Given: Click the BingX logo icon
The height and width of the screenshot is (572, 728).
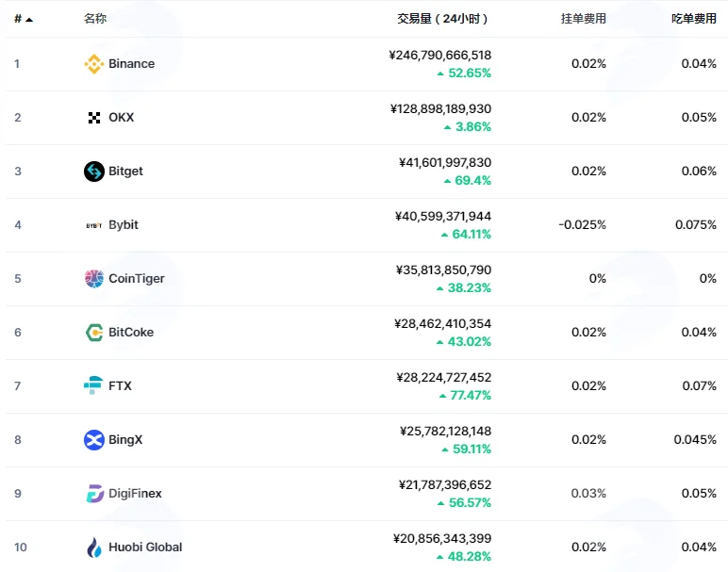Looking at the screenshot, I should 93,440.
